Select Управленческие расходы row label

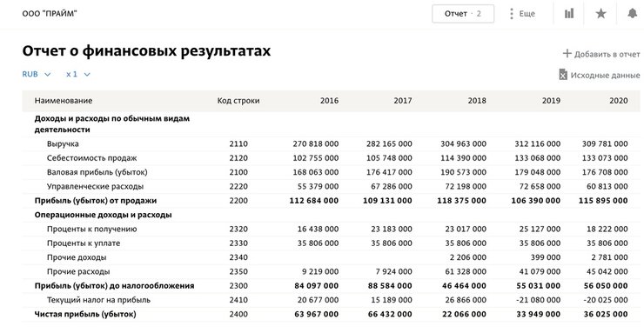[95, 186]
